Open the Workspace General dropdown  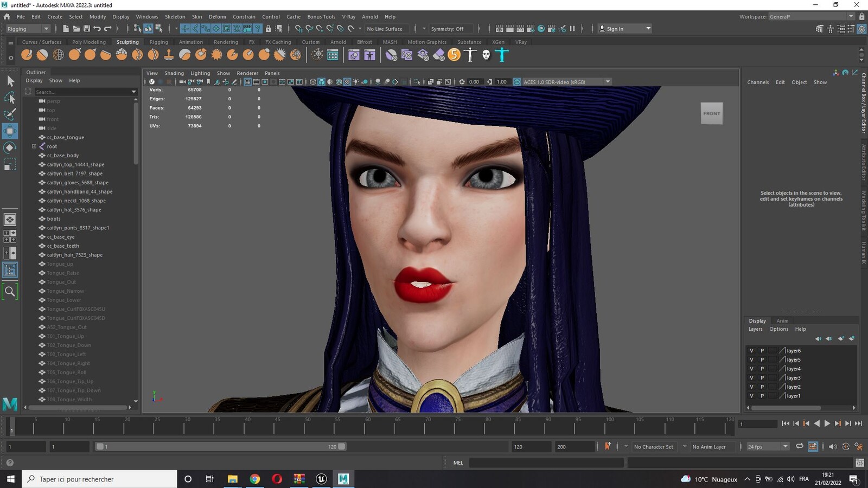coord(811,16)
